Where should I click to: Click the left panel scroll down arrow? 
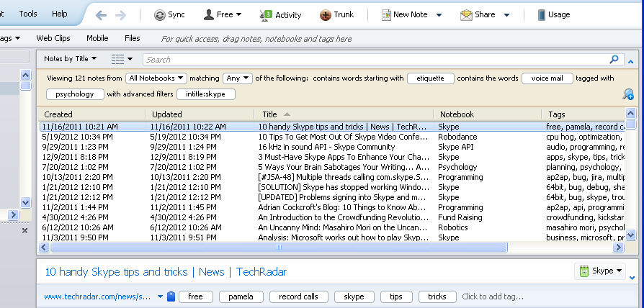25,202
